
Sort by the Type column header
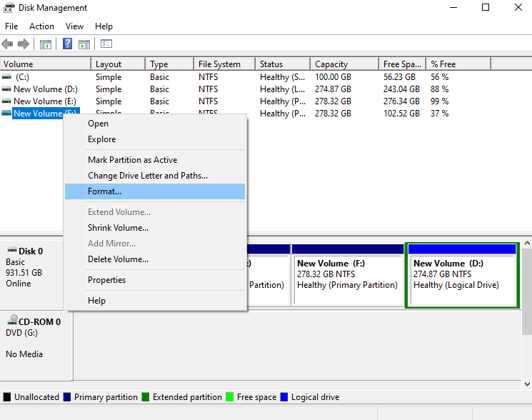[170, 64]
